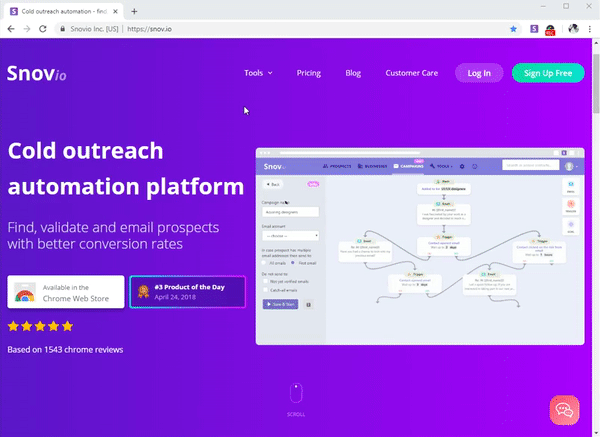Click the scroll mouse indicator icon
Image resolution: width=600 pixels, height=437 pixels.
296,393
